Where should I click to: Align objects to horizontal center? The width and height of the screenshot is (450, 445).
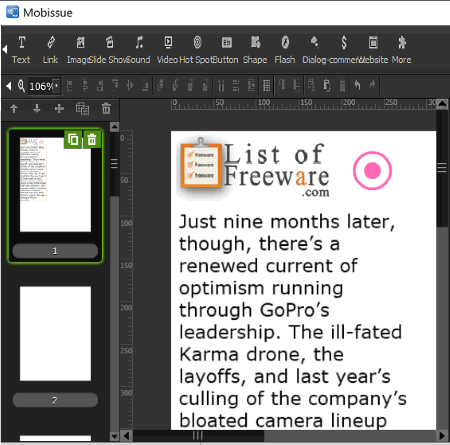85,85
